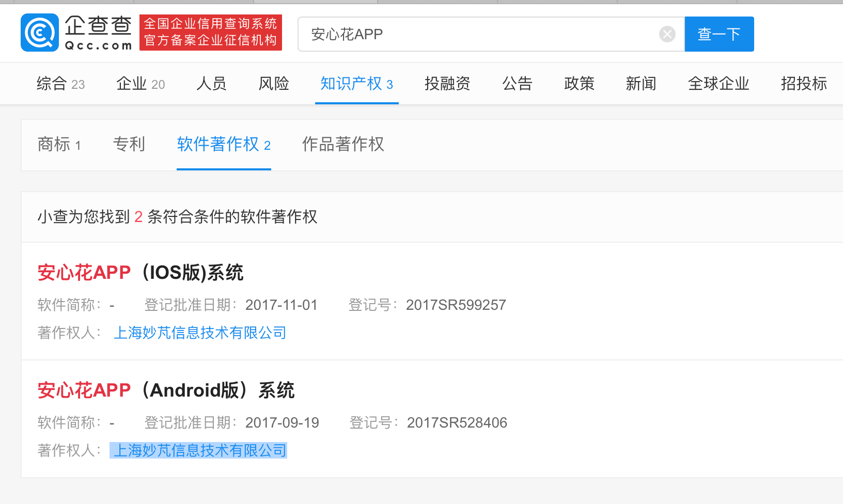Image resolution: width=843 pixels, height=504 pixels.
Task: Click the 查一下 search button
Action: click(719, 34)
